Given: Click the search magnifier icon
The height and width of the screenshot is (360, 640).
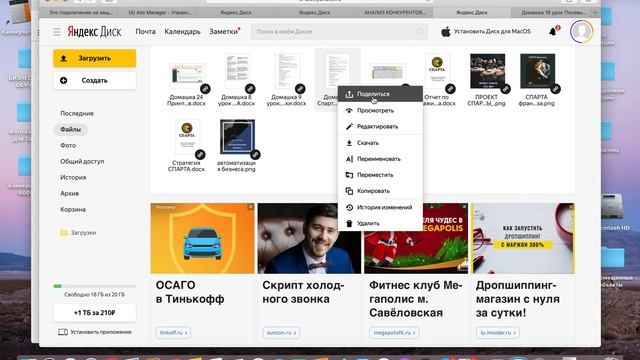Looking at the screenshot, I should coord(420,31).
